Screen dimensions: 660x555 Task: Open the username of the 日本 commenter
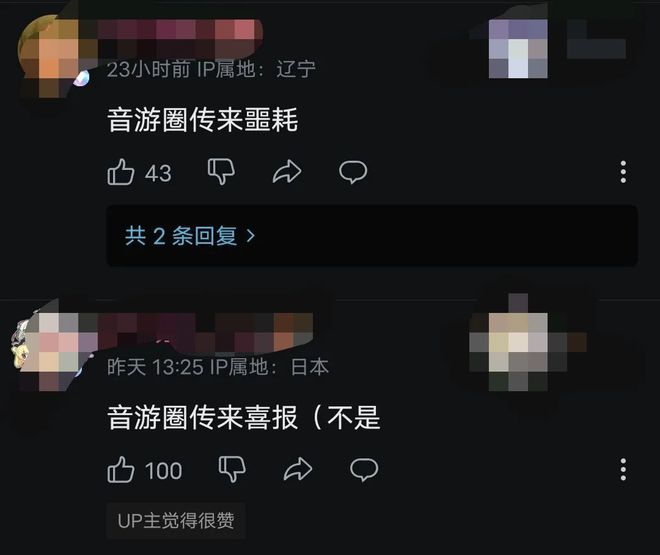click(205, 332)
